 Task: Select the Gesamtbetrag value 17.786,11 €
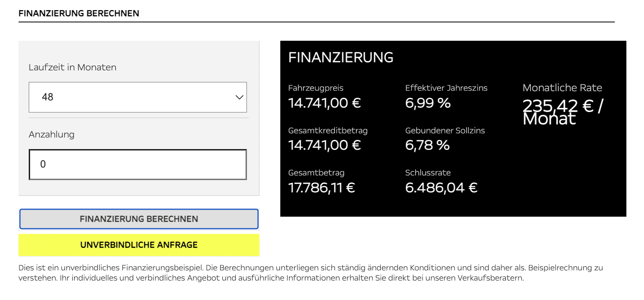click(x=322, y=187)
